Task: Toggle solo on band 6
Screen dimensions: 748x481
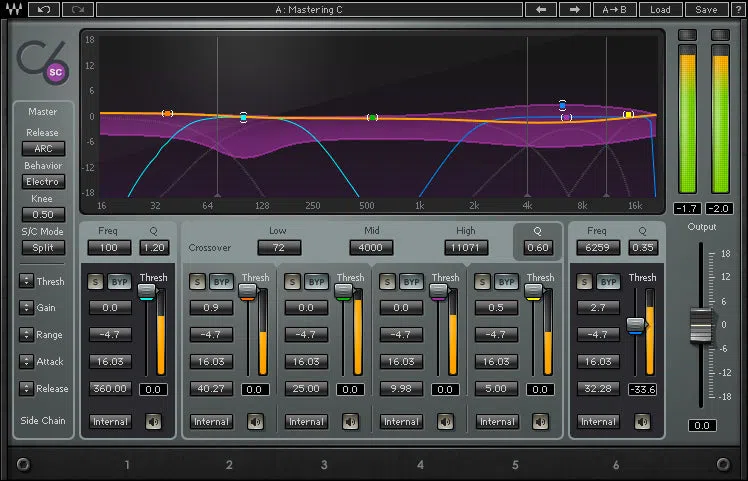Action: coord(584,282)
